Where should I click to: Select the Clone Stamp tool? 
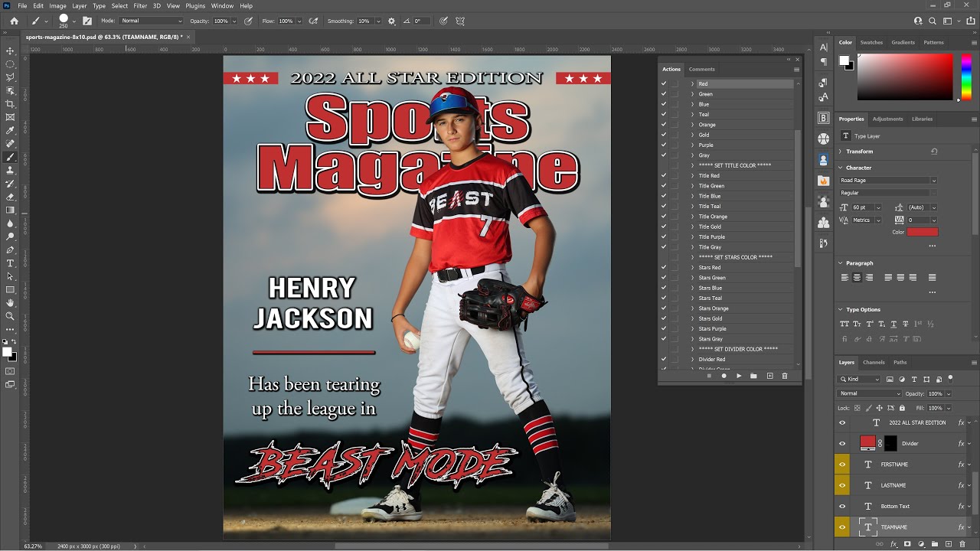[10, 170]
